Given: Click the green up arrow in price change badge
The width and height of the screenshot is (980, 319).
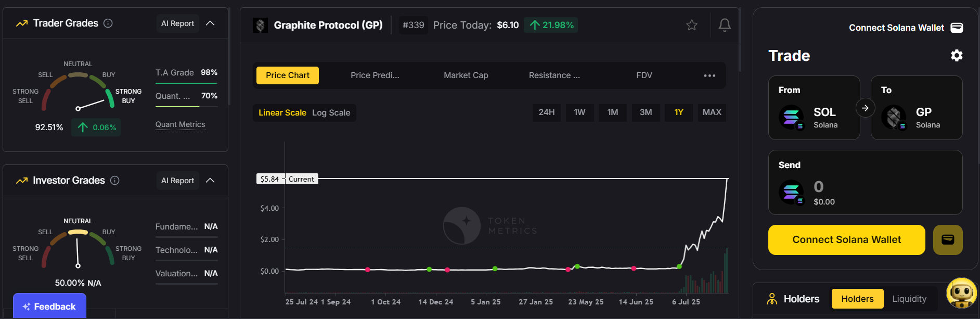Looking at the screenshot, I should (x=535, y=25).
